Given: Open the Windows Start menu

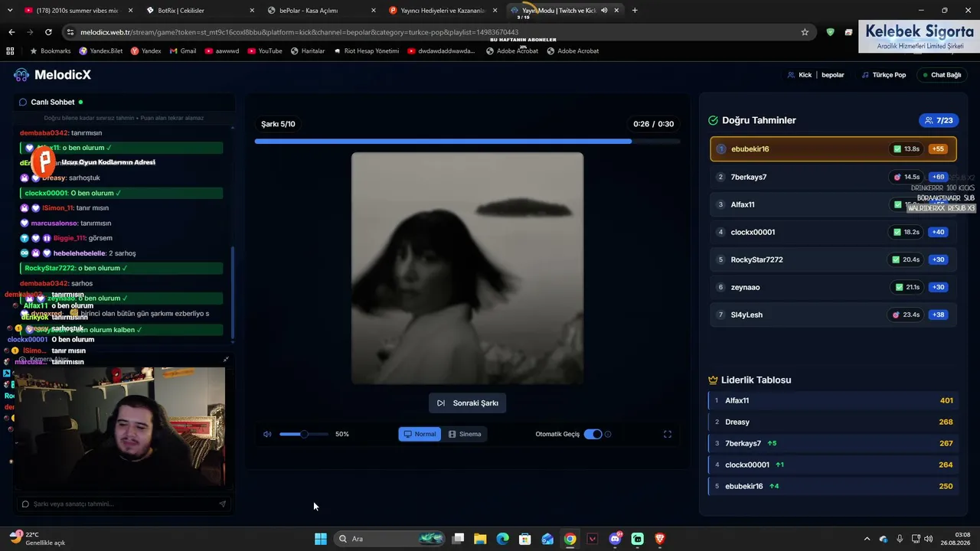Looking at the screenshot, I should (321, 539).
